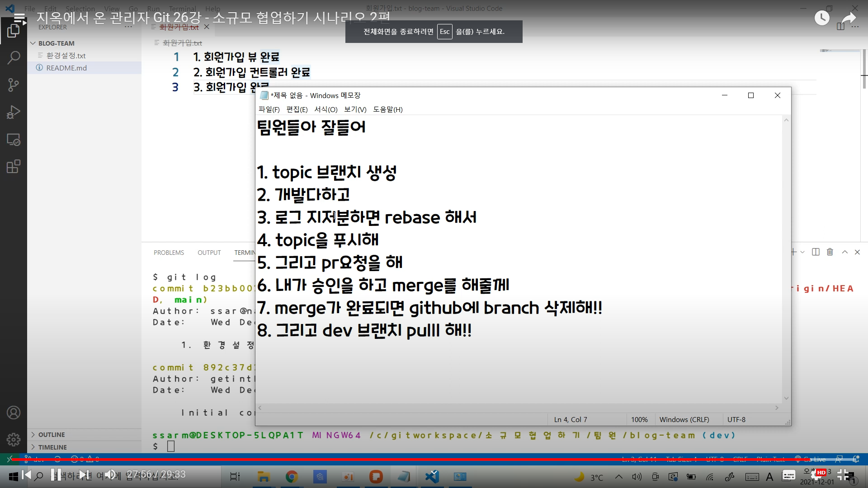The image size is (868, 488).
Task: Click the split editor icon
Action: [x=840, y=27]
